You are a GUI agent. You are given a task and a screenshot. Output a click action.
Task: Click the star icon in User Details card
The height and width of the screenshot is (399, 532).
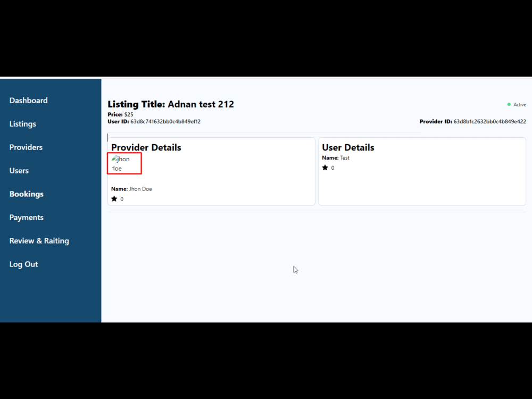coord(325,168)
